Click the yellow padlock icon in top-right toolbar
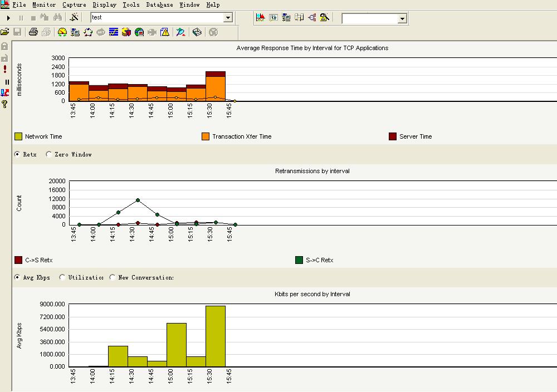 [325, 18]
